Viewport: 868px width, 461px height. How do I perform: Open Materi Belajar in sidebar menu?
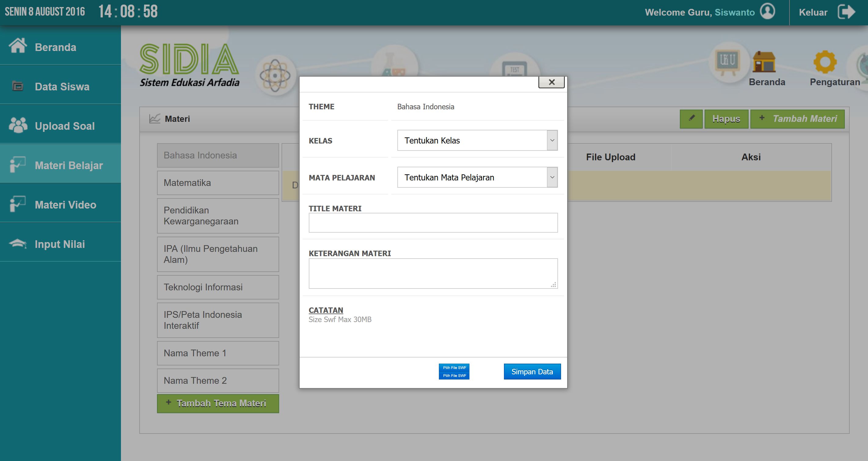point(60,163)
